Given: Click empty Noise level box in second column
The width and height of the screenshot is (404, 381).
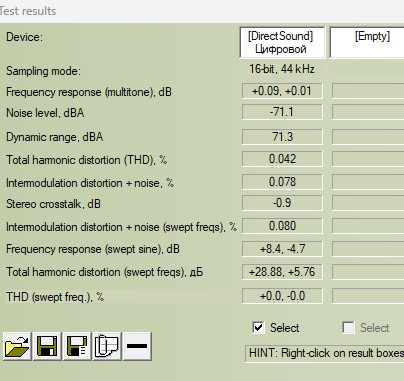Looking at the screenshot, I should [368, 112].
